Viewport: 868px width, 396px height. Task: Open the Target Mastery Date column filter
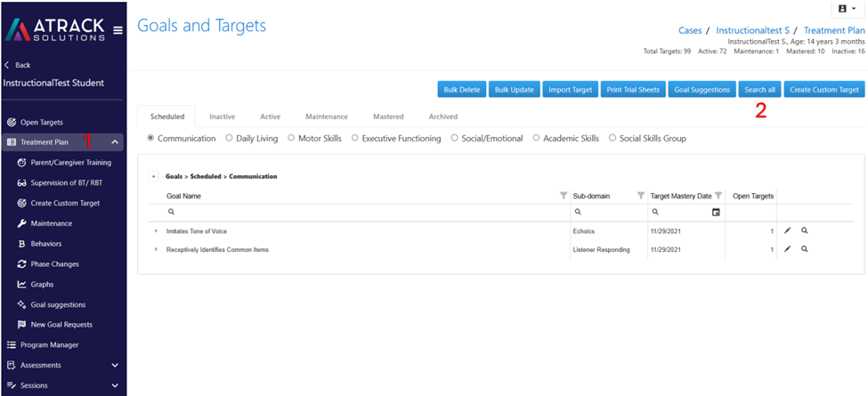click(x=718, y=195)
